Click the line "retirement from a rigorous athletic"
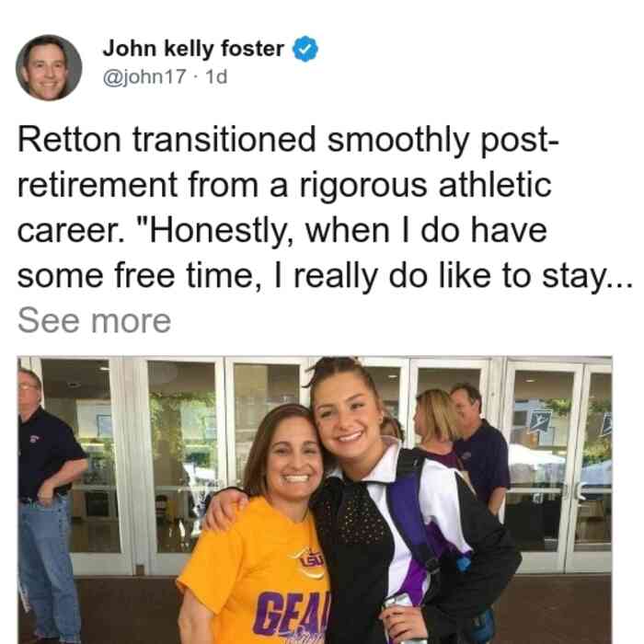644x644 pixels. click(284, 186)
